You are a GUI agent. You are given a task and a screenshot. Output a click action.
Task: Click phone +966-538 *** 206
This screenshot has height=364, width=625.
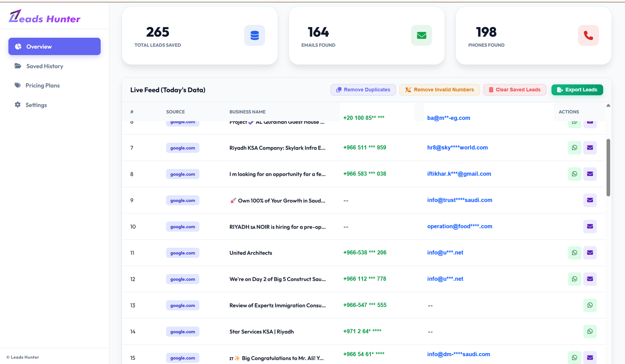(365, 252)
